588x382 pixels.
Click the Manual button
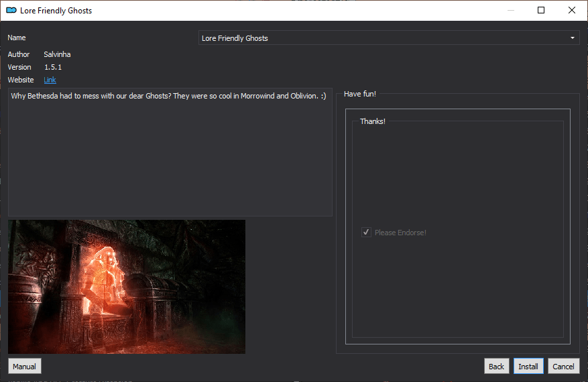[x=24, y=367]
